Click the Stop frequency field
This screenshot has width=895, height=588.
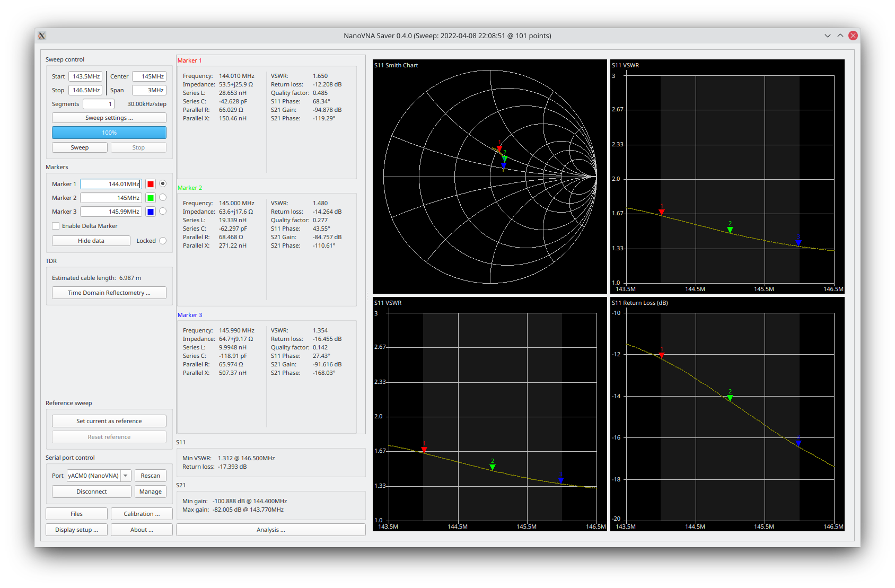85,90
